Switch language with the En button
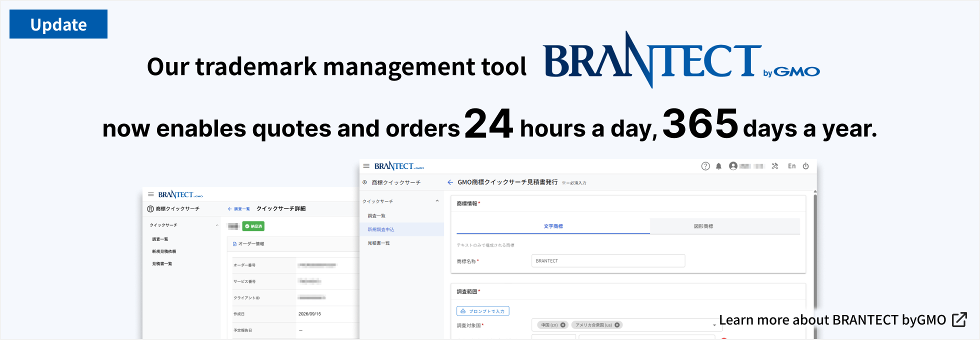 pos(792,166)
